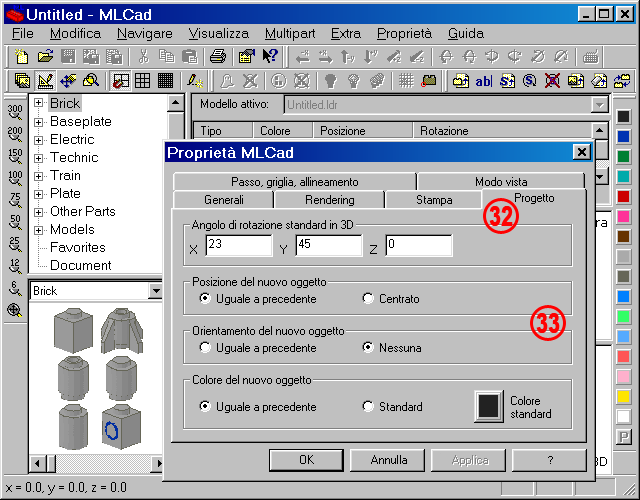Click the zoom-to-fit crosshair magnifier icon

(x=15, y=311)
